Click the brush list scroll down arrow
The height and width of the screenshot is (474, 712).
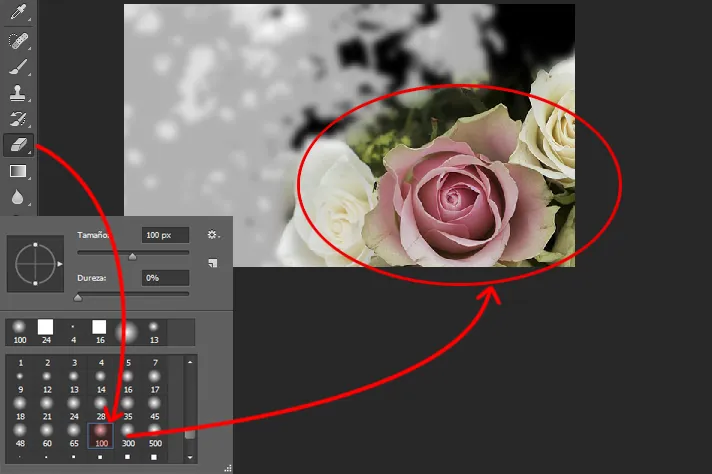(190, 457)
